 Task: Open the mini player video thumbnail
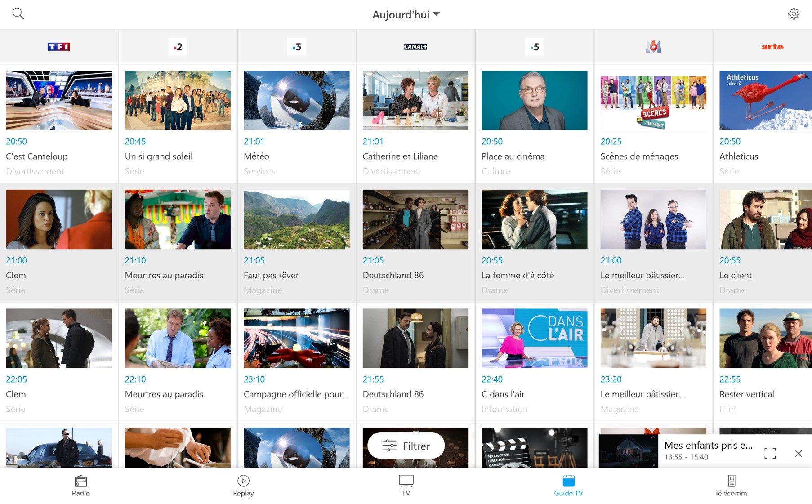coord(629,451)
